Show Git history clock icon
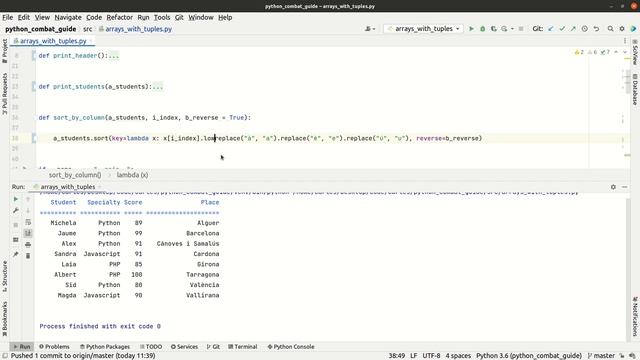640x360 pixels. (x=584, y=29)
